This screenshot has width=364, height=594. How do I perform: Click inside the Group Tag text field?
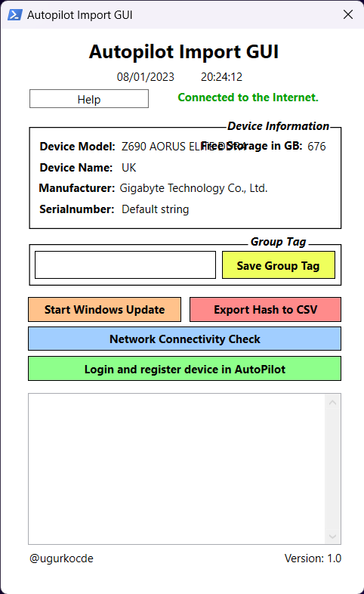click(x=125, y=265)
